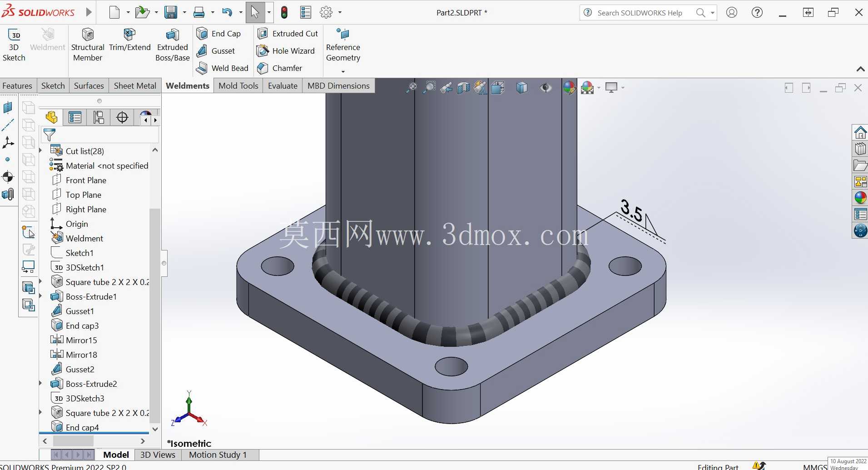The height and width of the screenshot is (470, 868).
Task: Open the DimXpertManager crosshair tab
Action: [x=122, y=118]
